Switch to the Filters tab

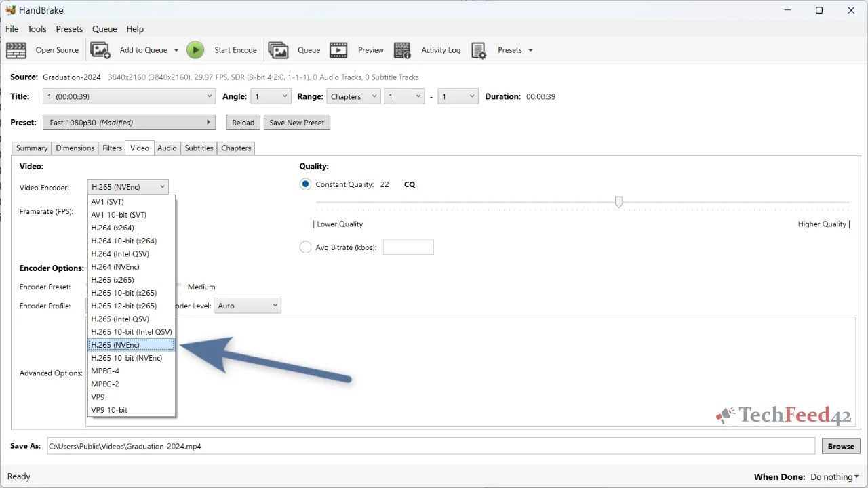tap(113, 148)
